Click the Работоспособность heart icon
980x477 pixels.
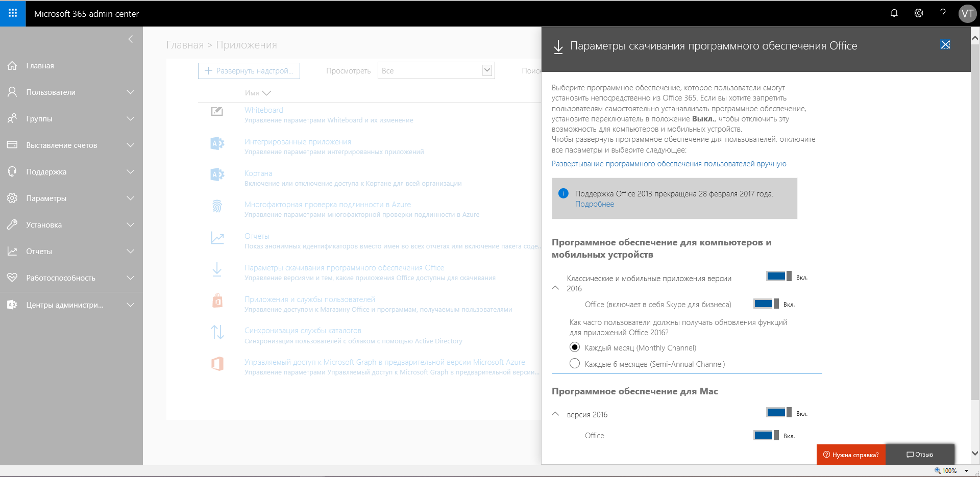[x=12, y=278]
